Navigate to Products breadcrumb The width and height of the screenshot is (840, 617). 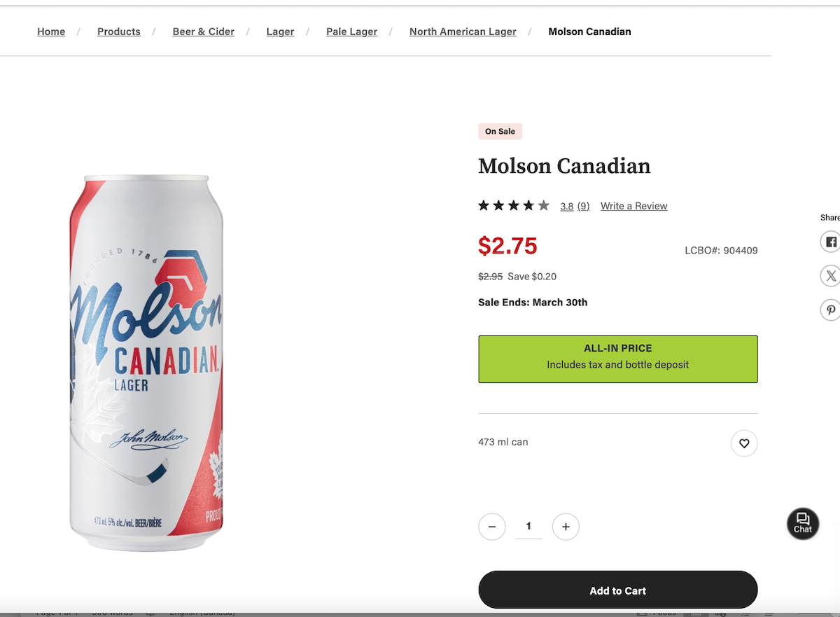[x=119, y=32]
